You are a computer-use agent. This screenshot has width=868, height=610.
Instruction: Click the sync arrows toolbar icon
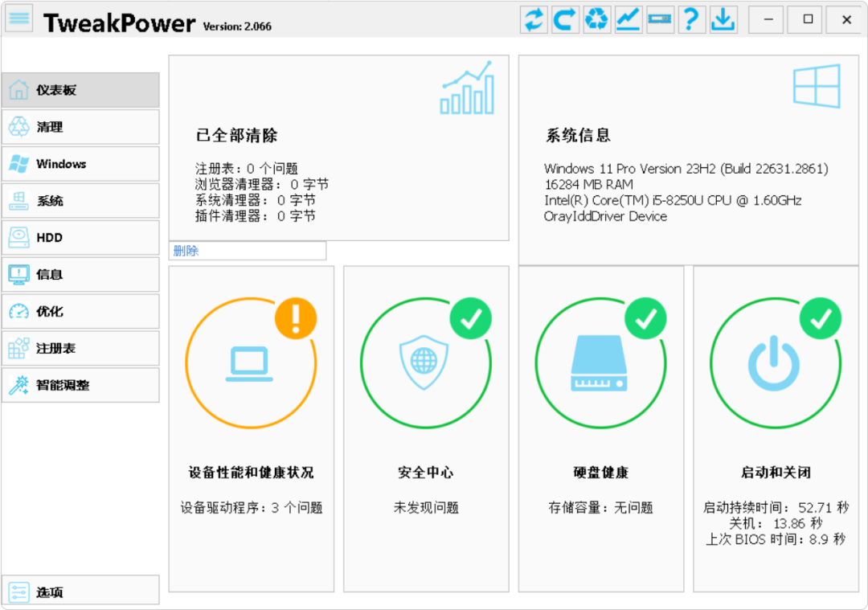point(534,19)
